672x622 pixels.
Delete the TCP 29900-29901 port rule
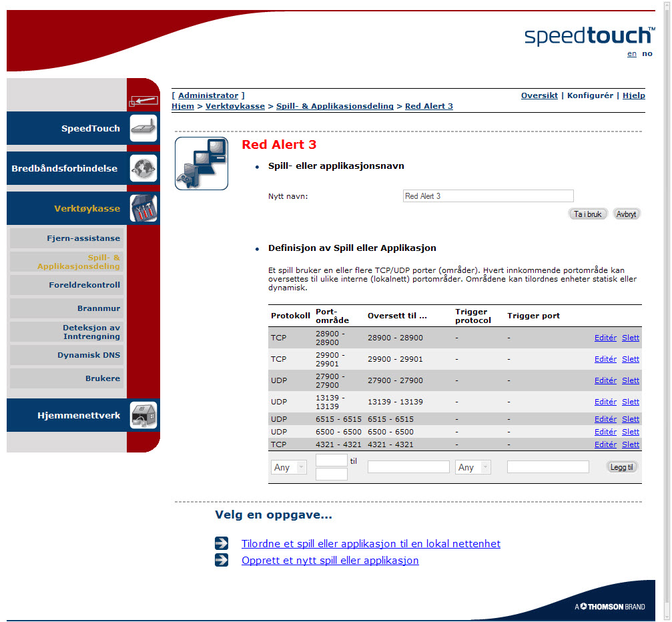(631, 359)
